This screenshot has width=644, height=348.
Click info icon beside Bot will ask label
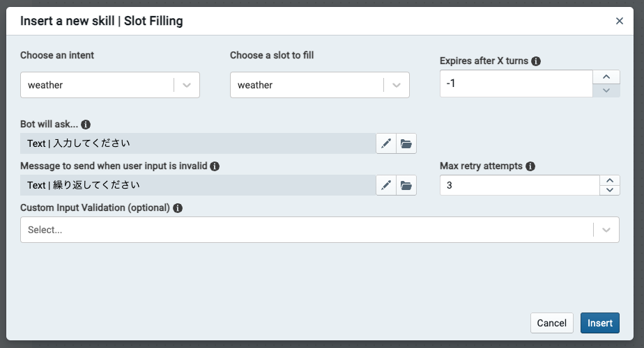click(x=86, y=125)
